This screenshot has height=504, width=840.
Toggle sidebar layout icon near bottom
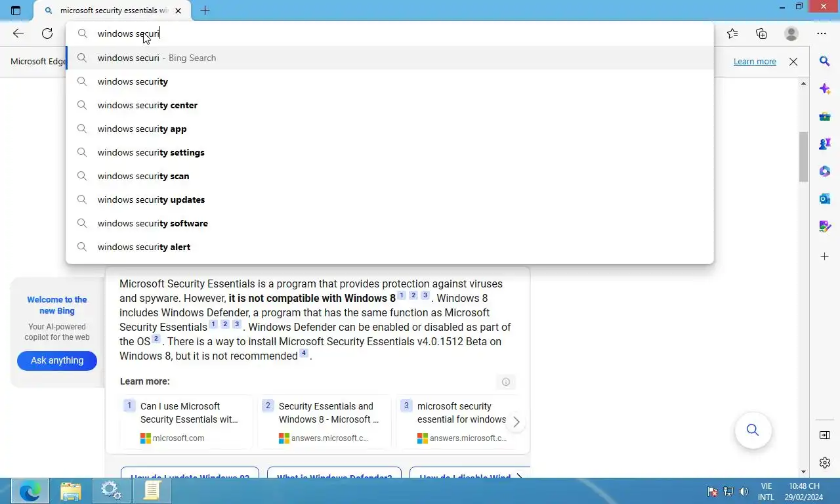click(825, 435)
